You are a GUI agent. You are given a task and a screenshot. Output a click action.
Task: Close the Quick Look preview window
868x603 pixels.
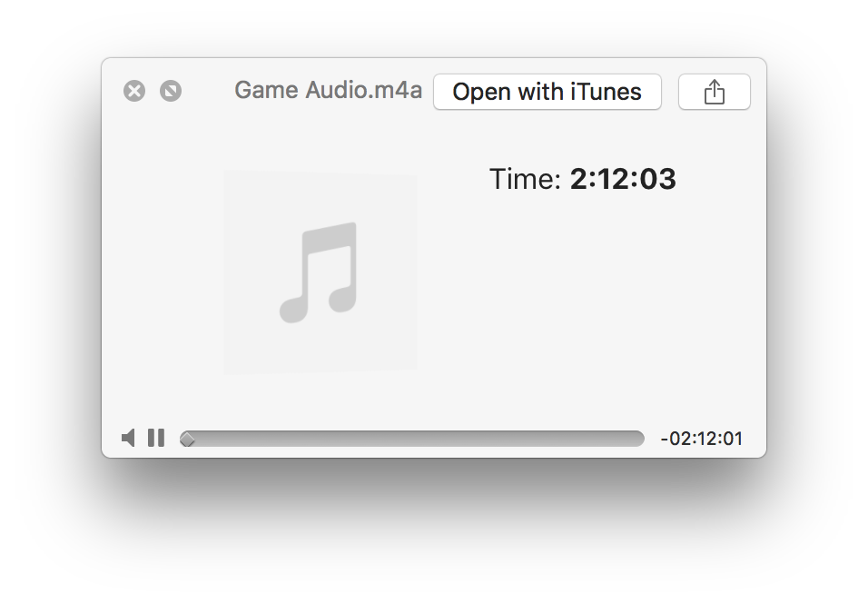pyautogui.click(x=134, y=91)
